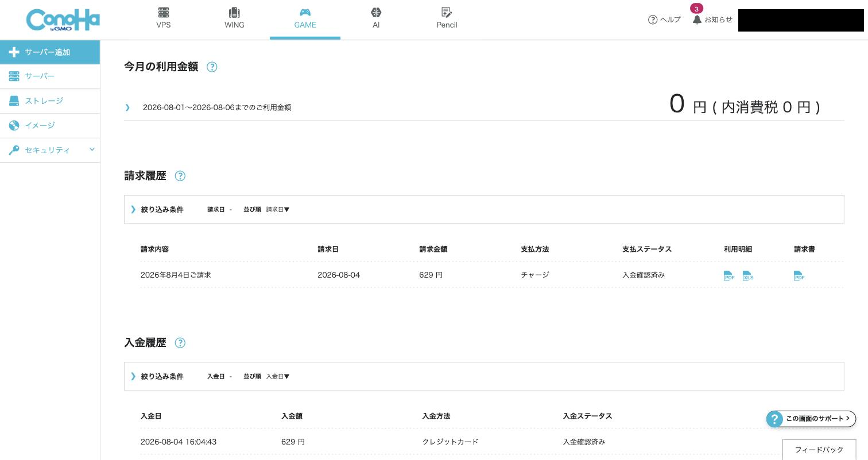
Task: Click the help icon next to 請求履歴
Action: coord(180,176)
